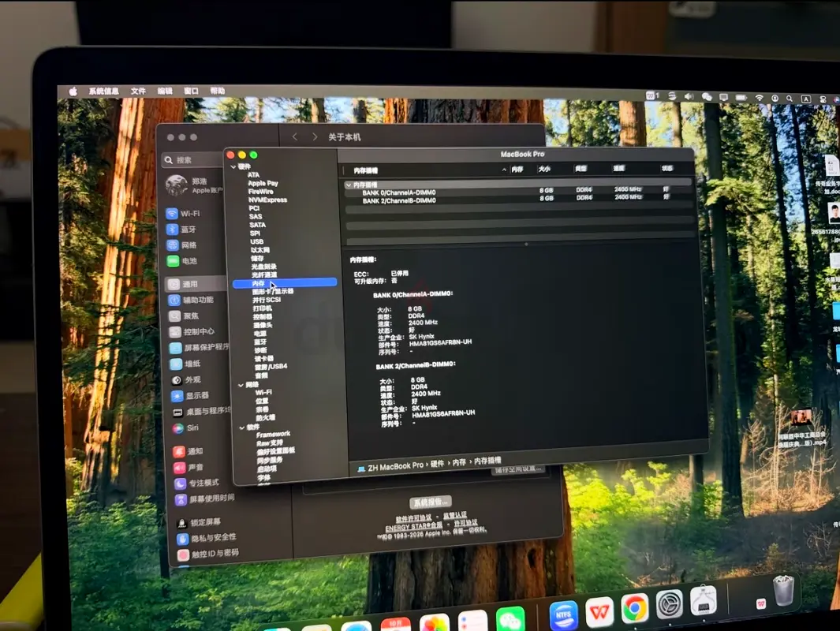This screenshot has width=840, height=631.
Task: Open 通知 settings pane
Action: coord(189,451)
